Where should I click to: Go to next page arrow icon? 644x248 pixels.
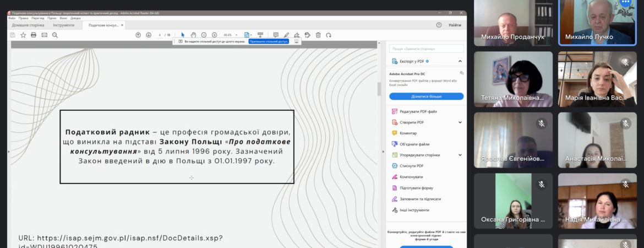click(149, 35)
